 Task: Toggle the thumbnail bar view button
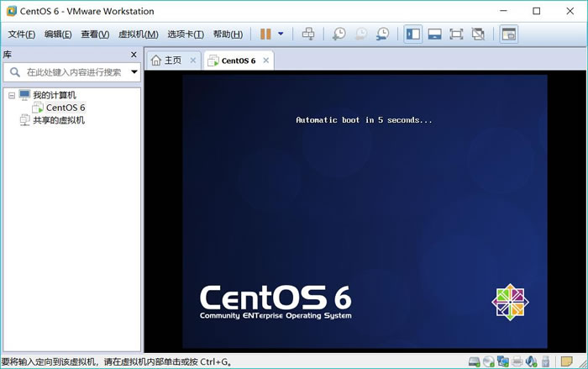coord(434,34)
